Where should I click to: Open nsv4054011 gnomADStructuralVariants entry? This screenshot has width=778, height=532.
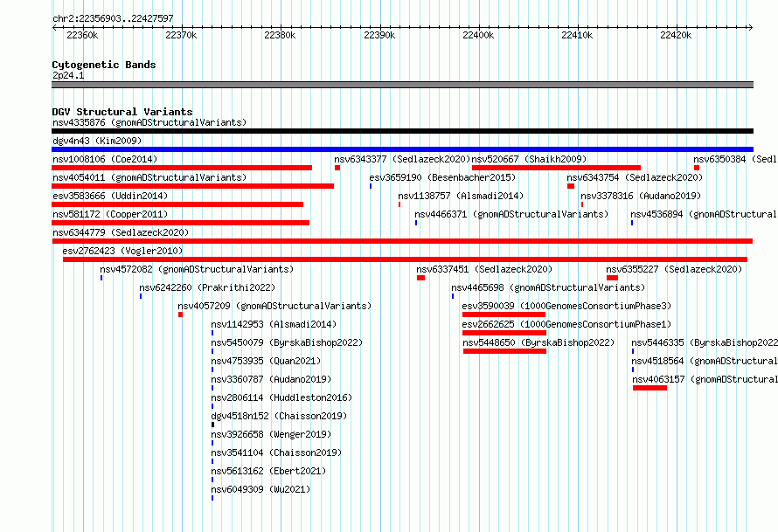pos(149,177)
